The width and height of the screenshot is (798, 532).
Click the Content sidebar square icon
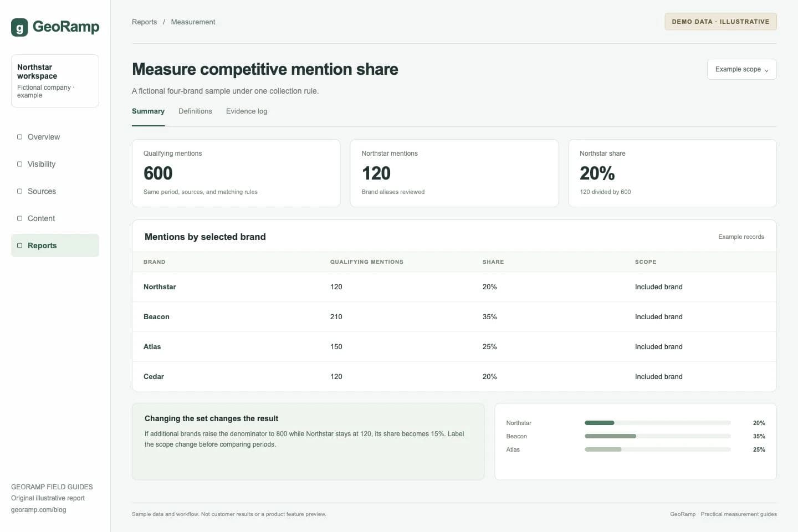[20, 218]
